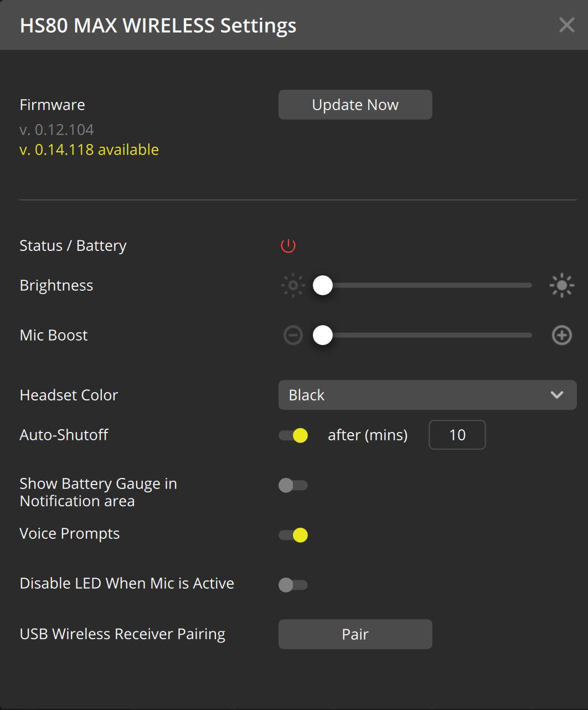This screenshot has width=588, height=710.
Task: Click the dim sun brightness icon
Action: tap(293, 286)
